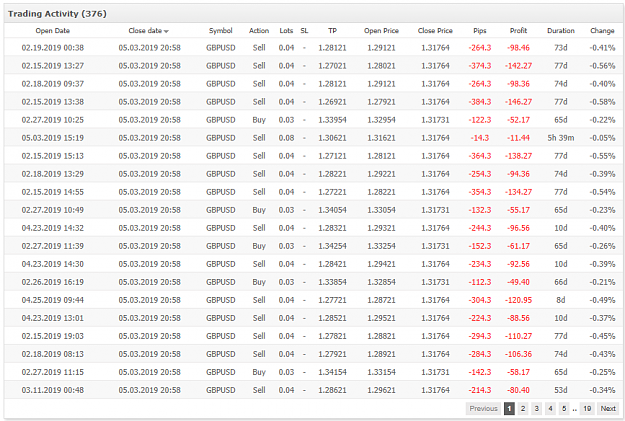Click profit value -142.27

pos(518,66)
